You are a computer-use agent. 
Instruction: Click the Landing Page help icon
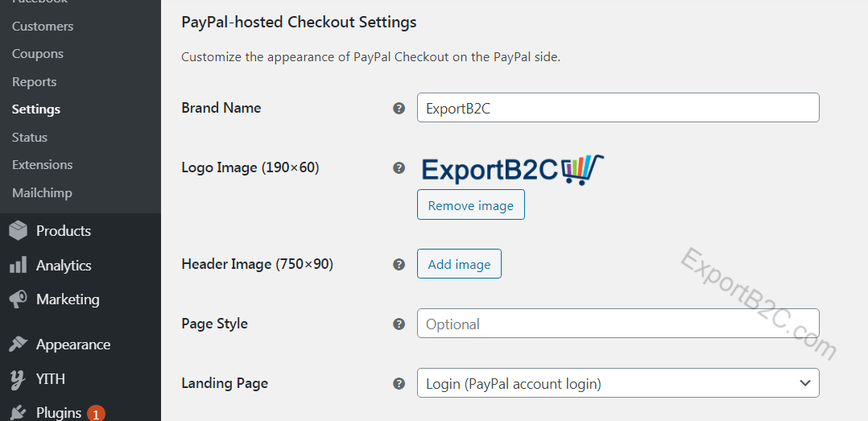[x=399, y=383]
